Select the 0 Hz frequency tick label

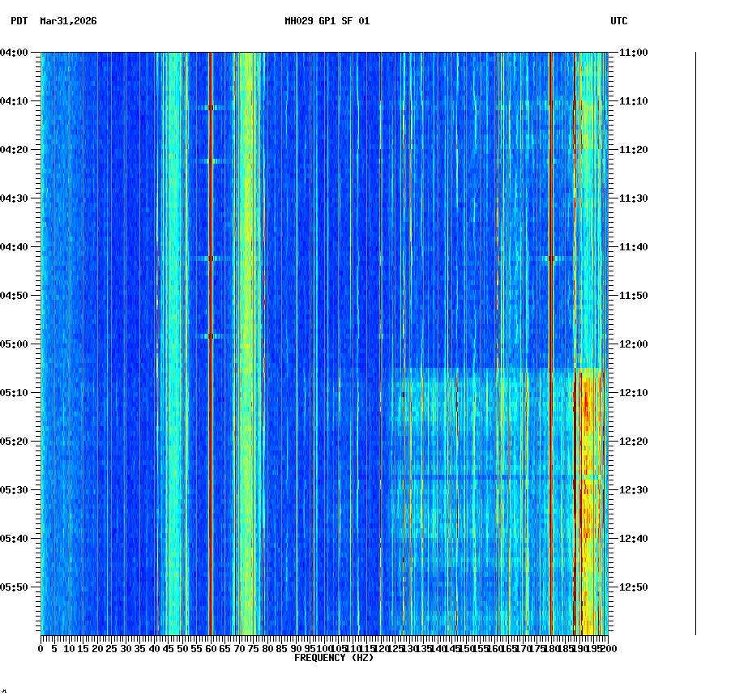tap(41, 649)
